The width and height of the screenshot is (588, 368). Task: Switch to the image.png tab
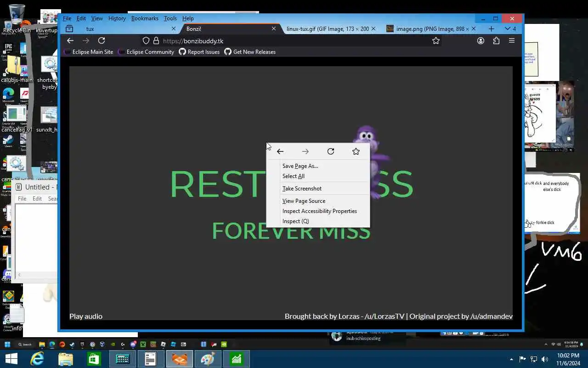(430, 29)
